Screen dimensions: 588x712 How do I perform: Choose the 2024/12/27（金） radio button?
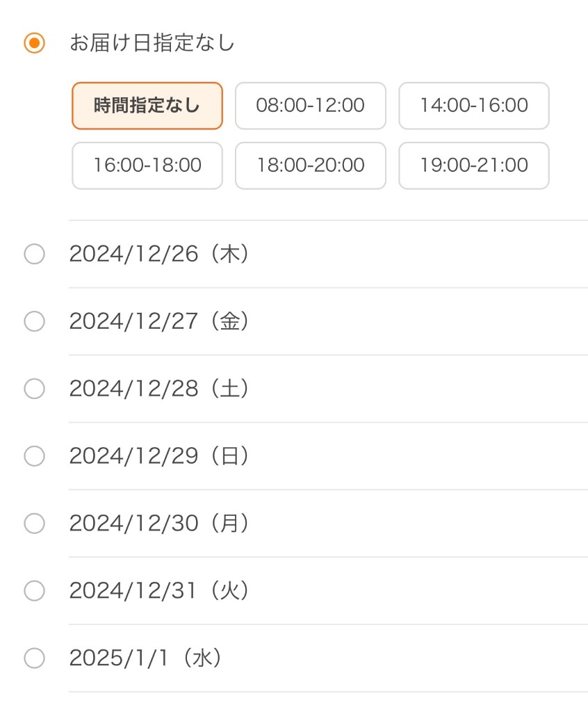click(x=34, y=321)
